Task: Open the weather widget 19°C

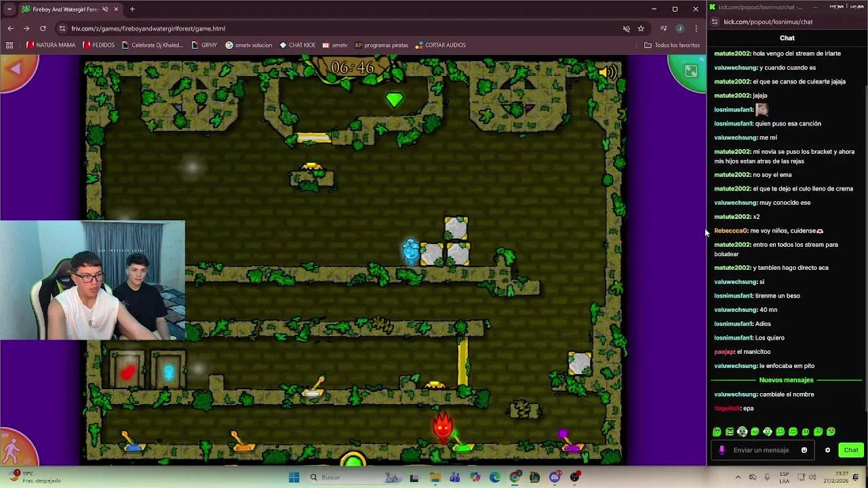Action: [35, 477]
